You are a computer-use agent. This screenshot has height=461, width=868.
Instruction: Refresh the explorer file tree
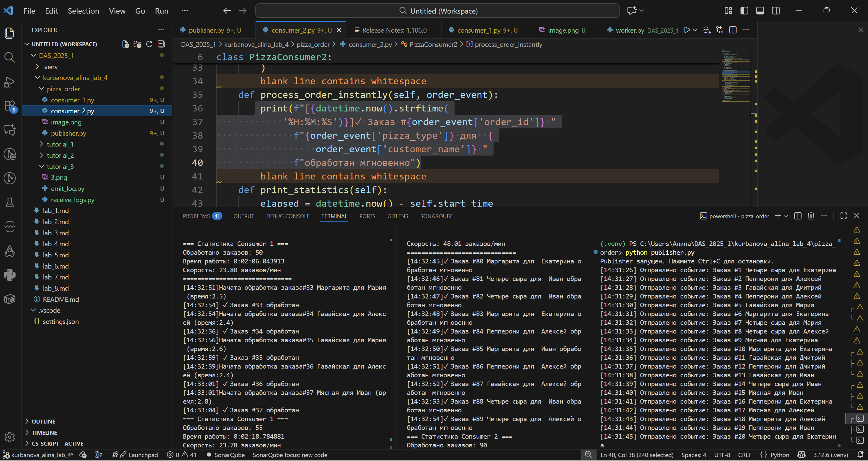click(x=149, y=44)
